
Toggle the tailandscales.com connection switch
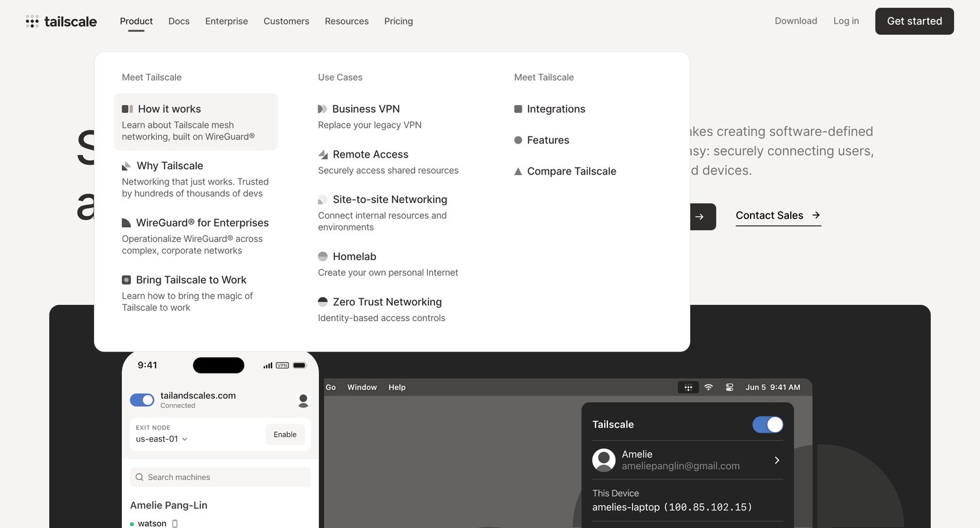[142, 400]
